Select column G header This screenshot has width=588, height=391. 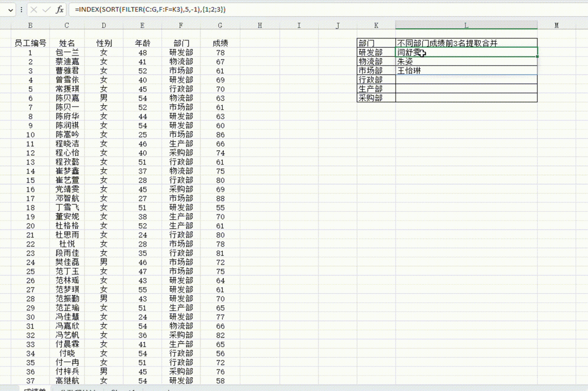(x=220, y=26)
